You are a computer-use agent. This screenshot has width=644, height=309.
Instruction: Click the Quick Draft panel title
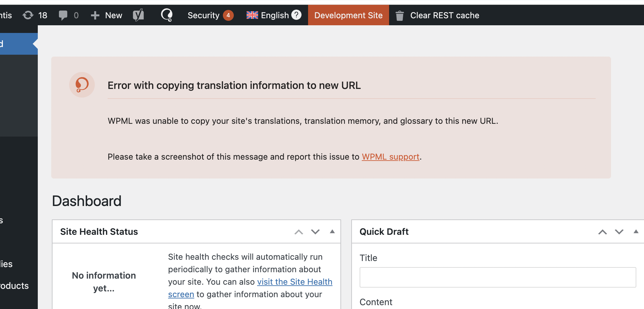[x=384, y=232]
